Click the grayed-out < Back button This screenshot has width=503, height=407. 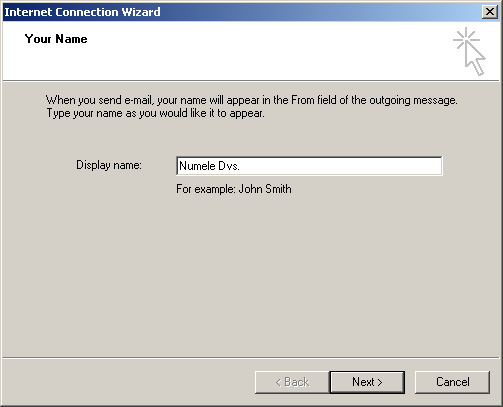point(292,382)
